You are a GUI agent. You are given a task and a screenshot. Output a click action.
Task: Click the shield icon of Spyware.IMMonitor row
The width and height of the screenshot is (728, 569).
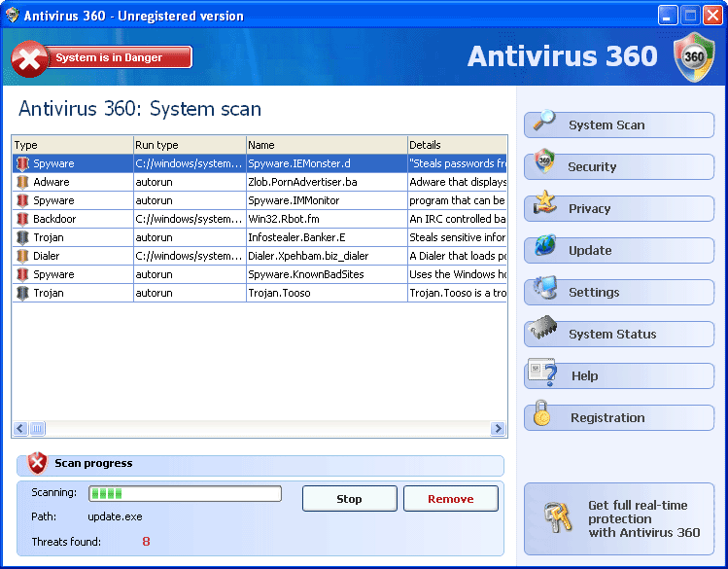[22, 200]
